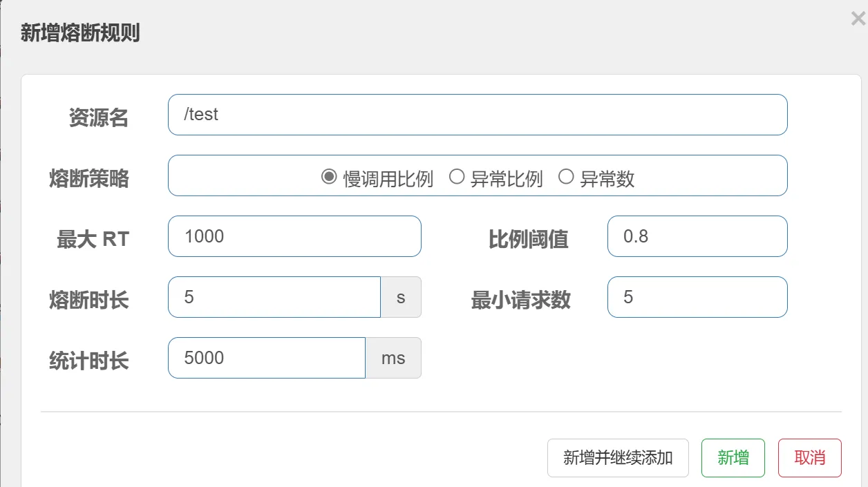The width and height of the screenshot is (868, 487).
Task: Focus the 最小请求数 input field
Action: coord(697,297)
